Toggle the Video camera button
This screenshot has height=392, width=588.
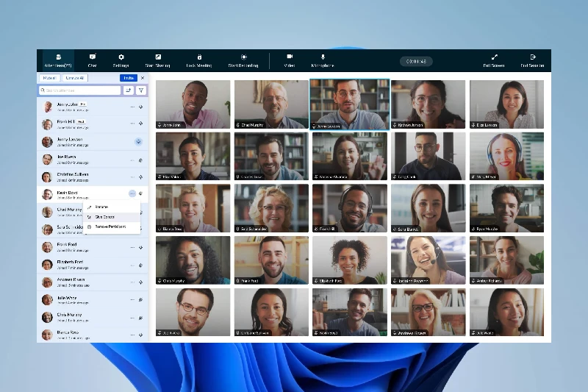click(x=290, y=60)
